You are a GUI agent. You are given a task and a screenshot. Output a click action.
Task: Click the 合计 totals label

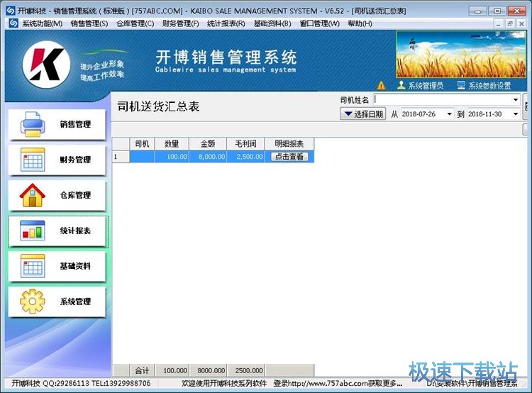(142, 370)
